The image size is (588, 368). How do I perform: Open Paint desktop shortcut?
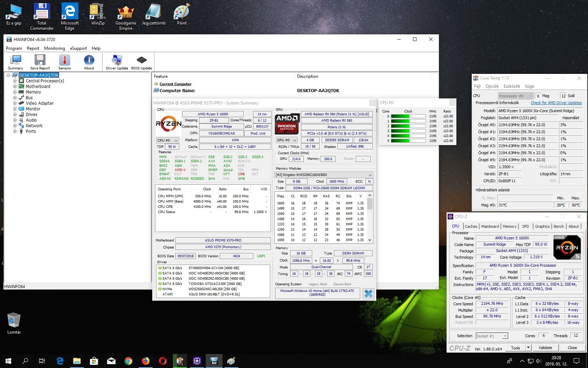click(x=182, y=15)
